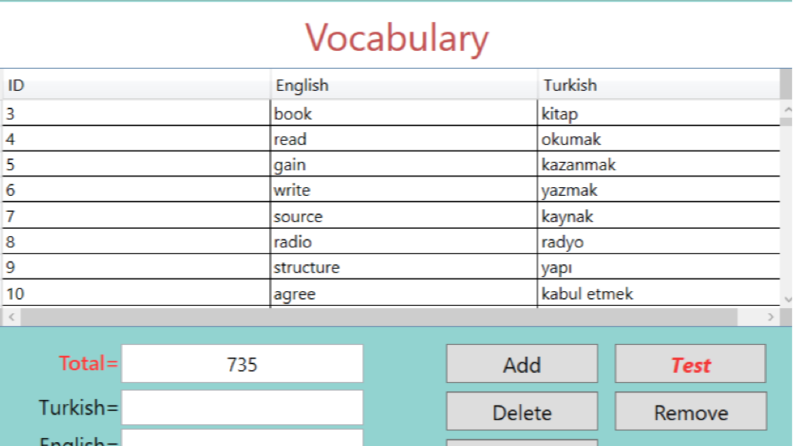Sort by the Turkish column header
Screen dimensions: 793x446
[x=658, y=85]
